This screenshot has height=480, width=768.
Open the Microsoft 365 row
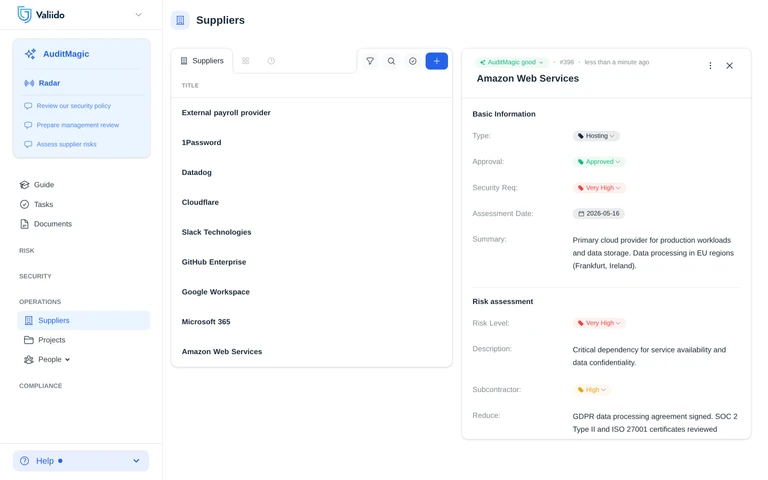(312, 322)
